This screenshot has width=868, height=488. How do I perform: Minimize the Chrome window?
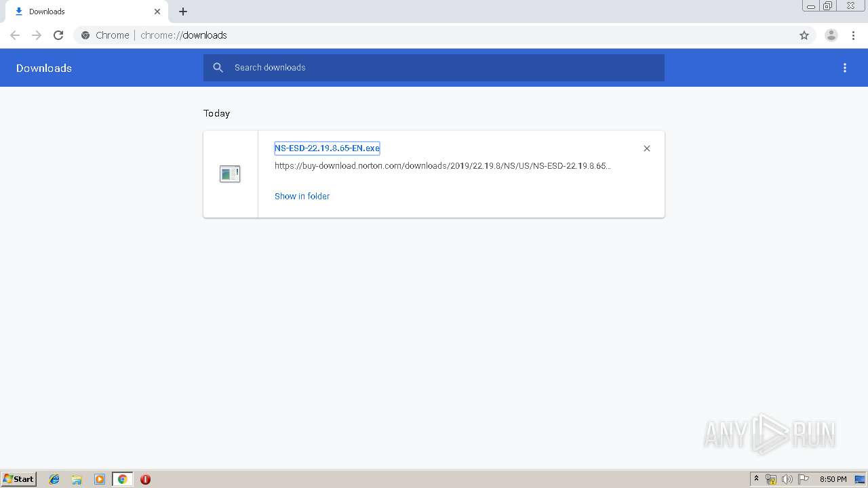point(811,6)
